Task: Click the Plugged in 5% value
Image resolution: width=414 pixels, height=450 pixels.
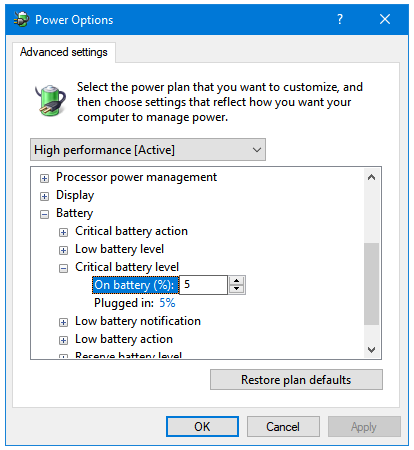Action: point(167,303)
